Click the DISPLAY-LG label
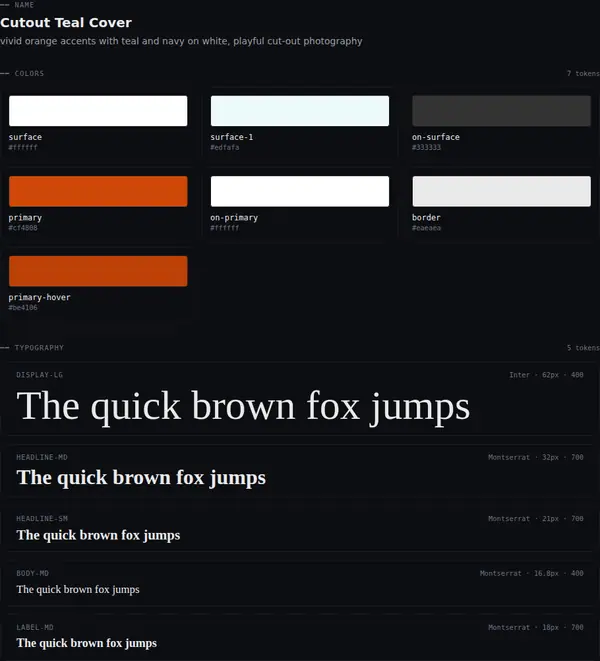The width and height of the screenshot is (600, 661). tap(40, 375)
